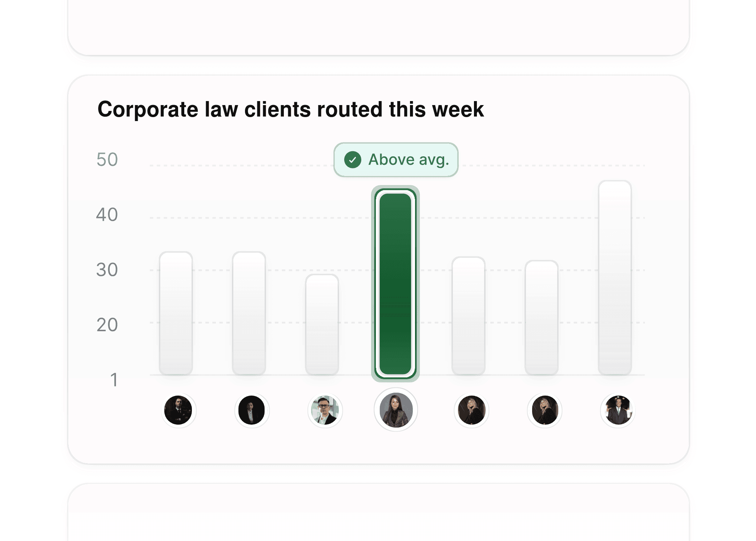756x541 pixels.
Task: Click the chart title 'Corporate law clients routed this week'
Action: [x=291, y=110]
